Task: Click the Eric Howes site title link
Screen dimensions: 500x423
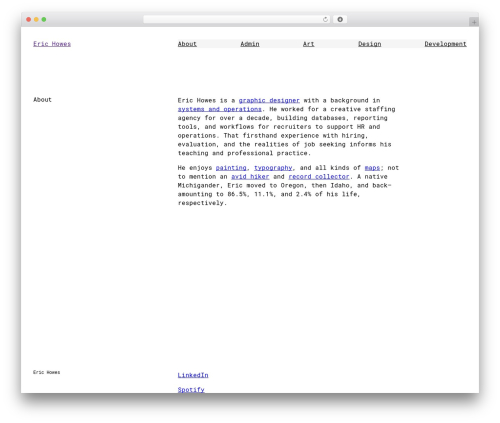Action: click(x=52, y=44)
